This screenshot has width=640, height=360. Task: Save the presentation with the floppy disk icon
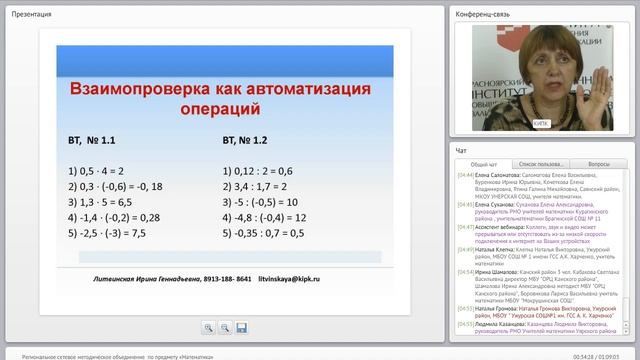241,328
